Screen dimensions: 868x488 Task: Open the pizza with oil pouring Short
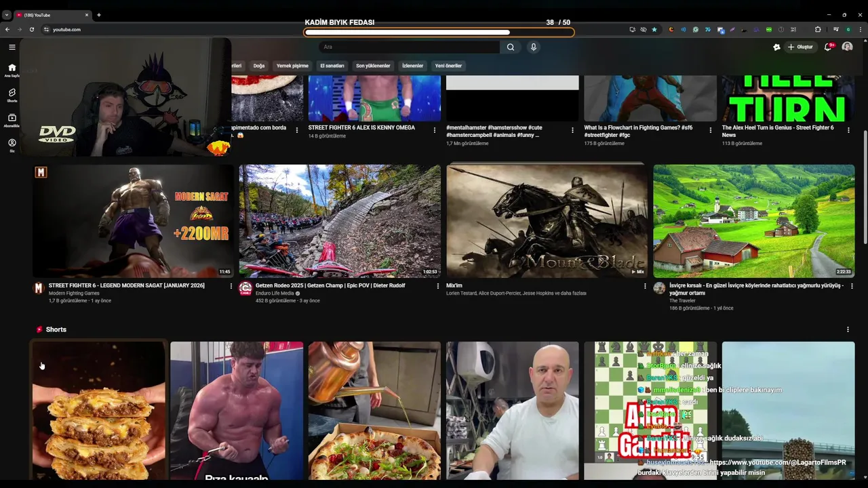click(374, 411)
